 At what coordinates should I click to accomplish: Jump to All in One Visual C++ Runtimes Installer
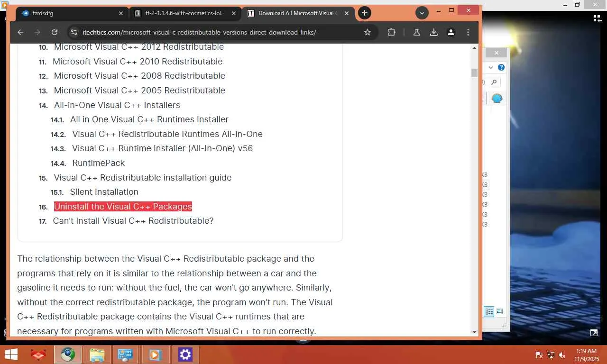coord(149,119)
